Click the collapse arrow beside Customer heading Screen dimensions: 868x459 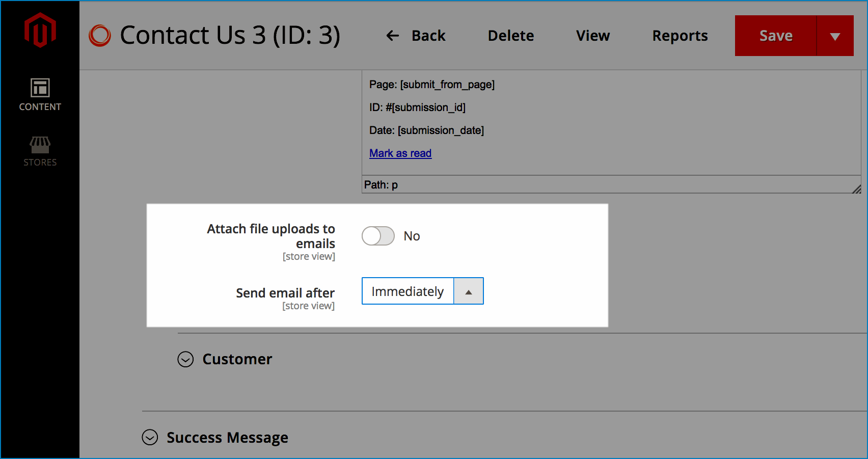coord(185,360)
